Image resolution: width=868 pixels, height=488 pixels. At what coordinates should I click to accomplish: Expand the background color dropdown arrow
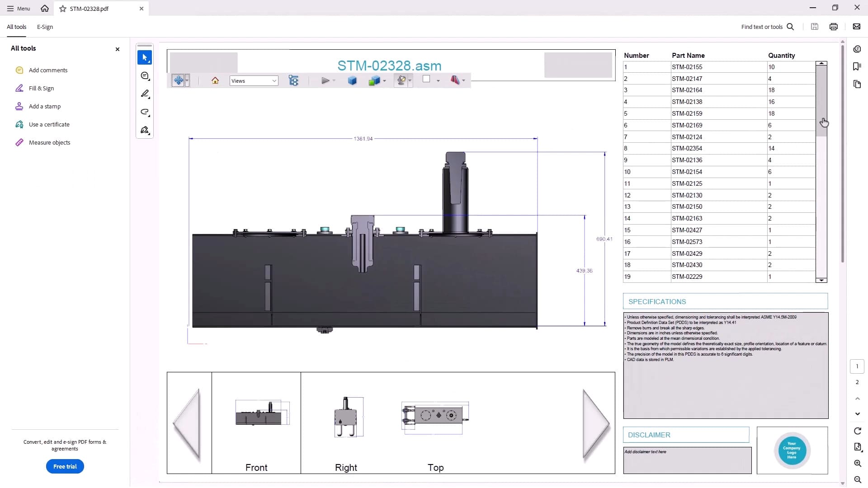click(x=438, y=81)
